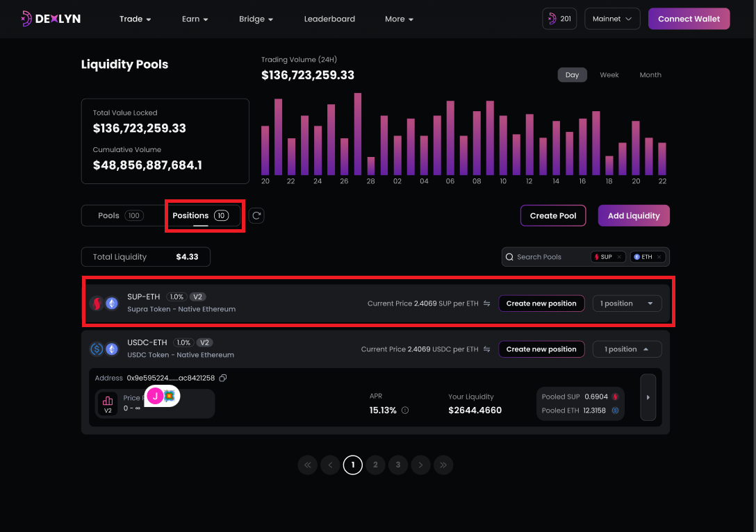756x532 pixels.
Task: Switch chart to Month view
Action: click(x=650, y=75)
